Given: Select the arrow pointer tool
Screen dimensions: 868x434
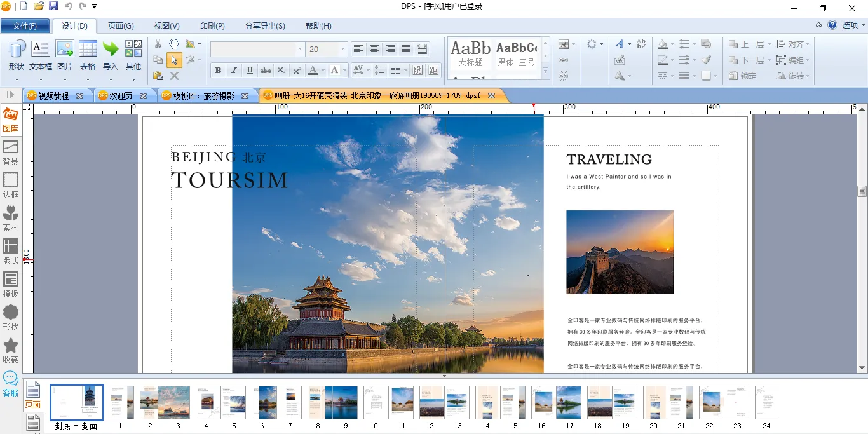Looking at the screenshot, I should 173,60.
